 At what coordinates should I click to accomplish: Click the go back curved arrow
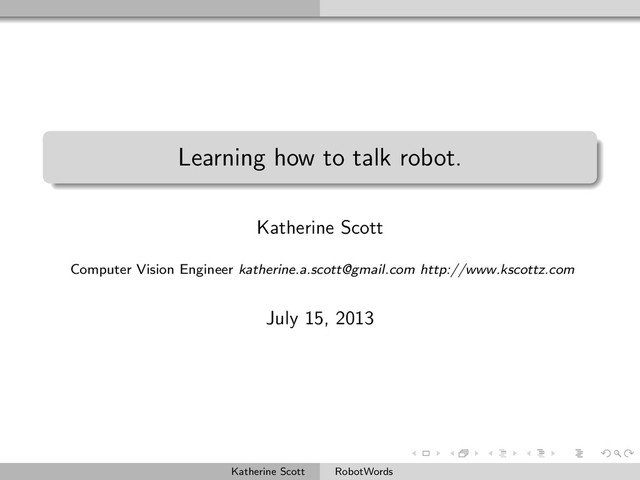point(606,453)
